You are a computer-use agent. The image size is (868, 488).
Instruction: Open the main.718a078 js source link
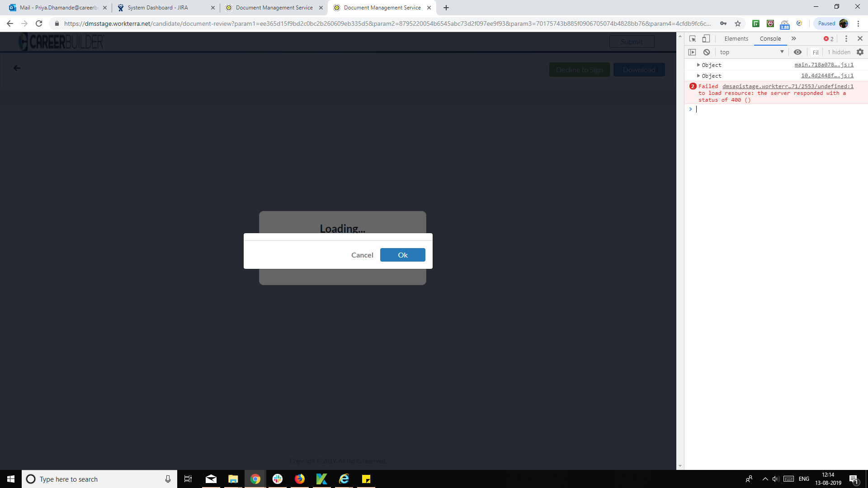[824, 65]
